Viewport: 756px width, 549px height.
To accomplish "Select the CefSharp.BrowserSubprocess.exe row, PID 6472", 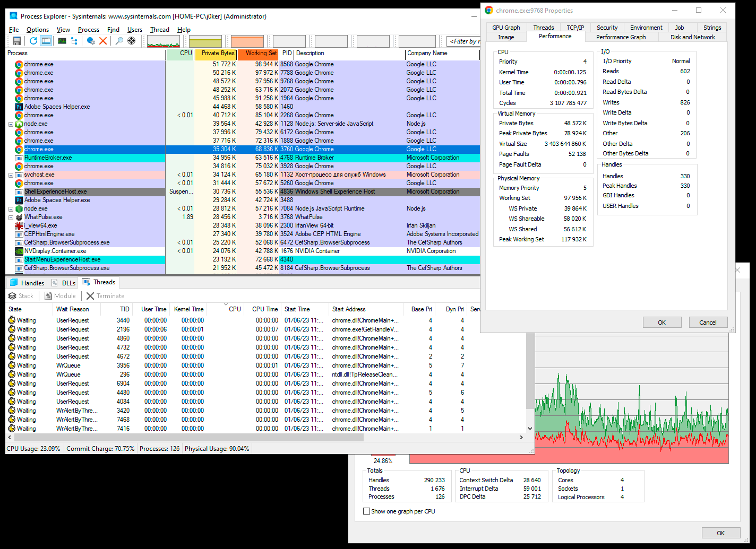I will [243, 242].
